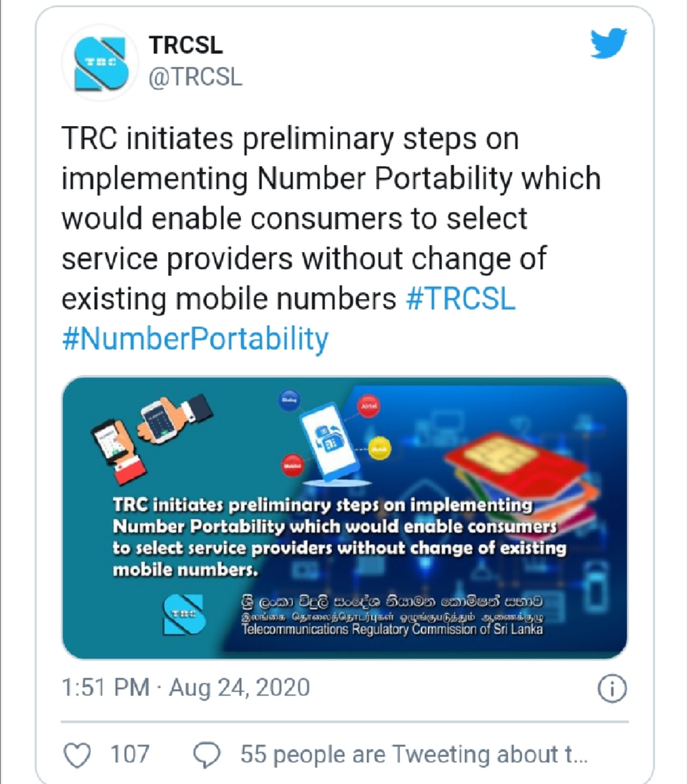Click the Airtel bubble in the graphic
Viewport: 687px width, 784px height.
tap(369, 407)
